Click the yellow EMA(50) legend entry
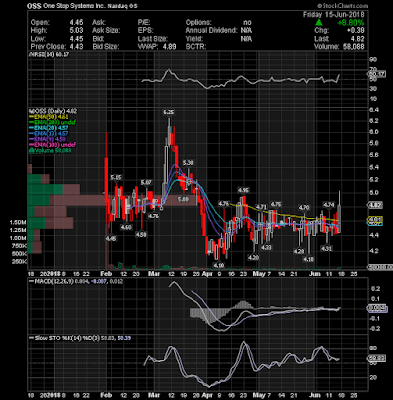 pos(49,117)
